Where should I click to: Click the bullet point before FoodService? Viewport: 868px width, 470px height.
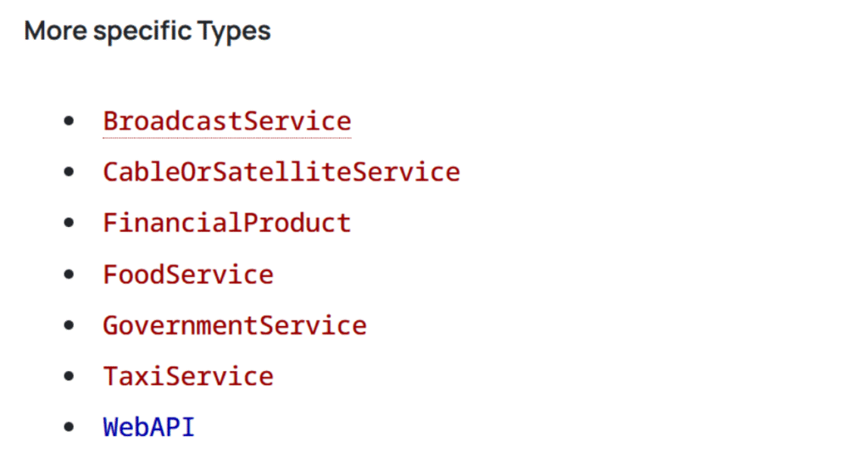pos(69,275)
